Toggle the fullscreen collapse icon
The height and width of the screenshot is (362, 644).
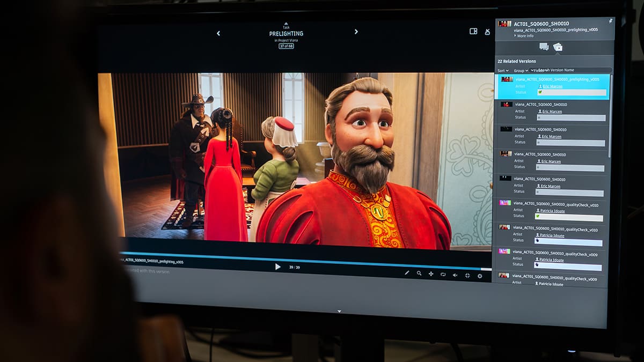point(467,276)
